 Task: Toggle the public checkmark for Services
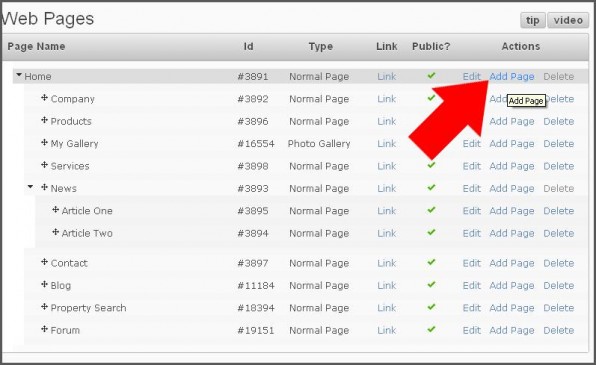(431, 165)
